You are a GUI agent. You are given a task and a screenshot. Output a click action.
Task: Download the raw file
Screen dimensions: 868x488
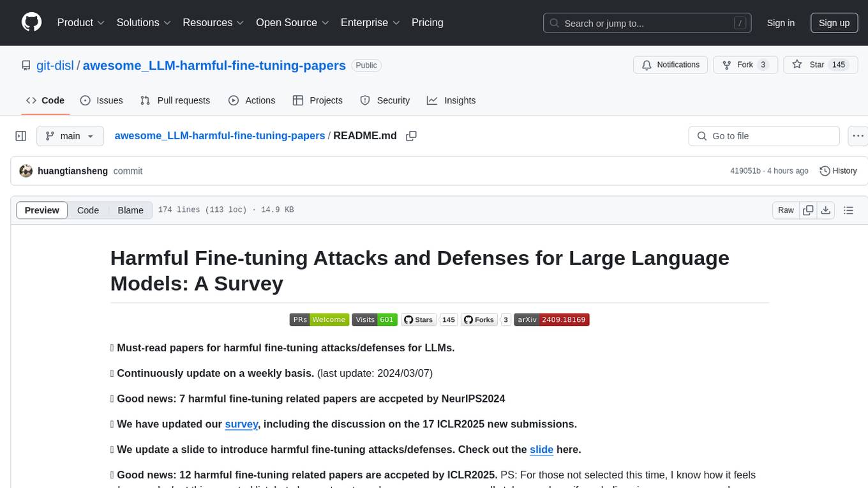click(x=826, y=210)
